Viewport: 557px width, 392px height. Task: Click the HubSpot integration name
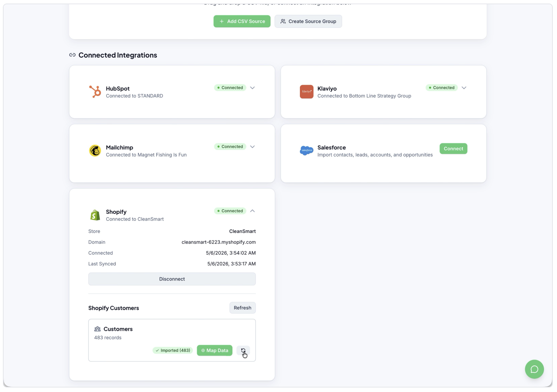click(x=118, y=89)
